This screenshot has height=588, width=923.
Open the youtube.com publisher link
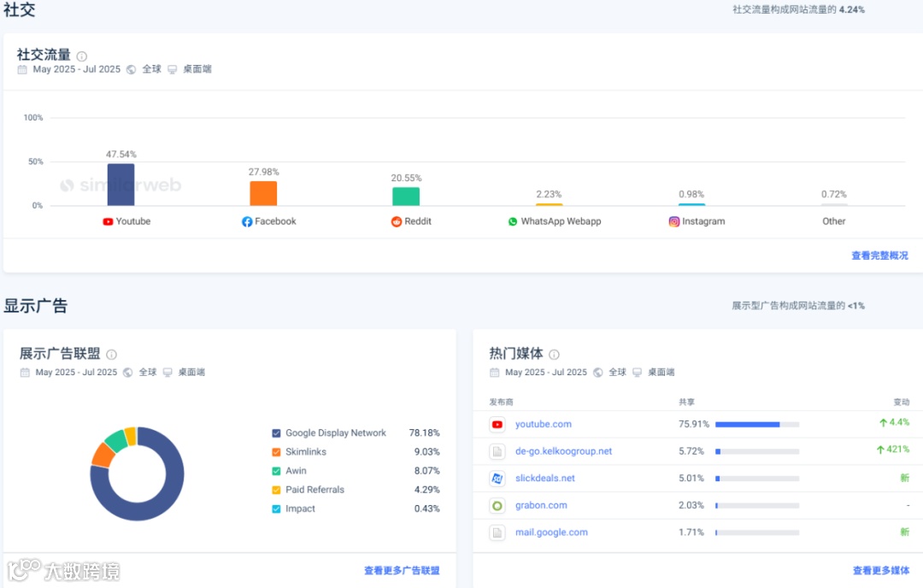(x=544, y=425)
